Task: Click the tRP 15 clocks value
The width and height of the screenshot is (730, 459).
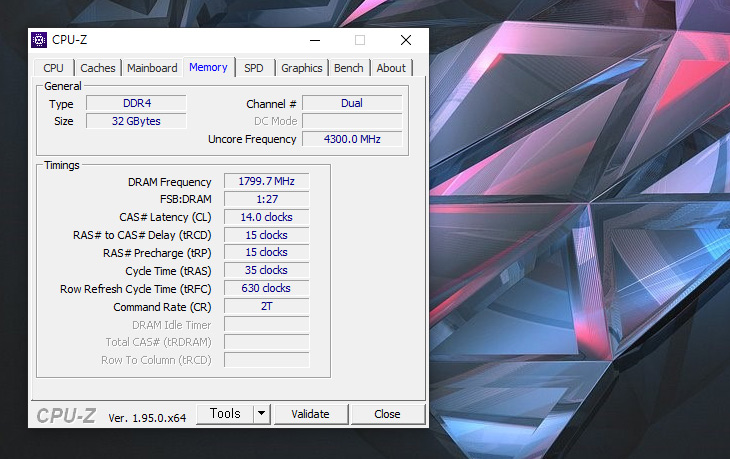Action: click(266, 252)
